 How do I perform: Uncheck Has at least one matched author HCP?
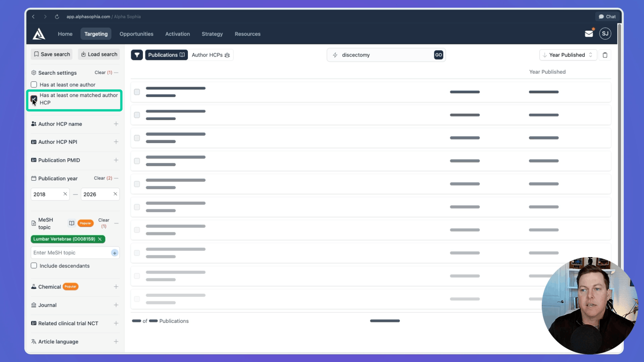point(34,99)
